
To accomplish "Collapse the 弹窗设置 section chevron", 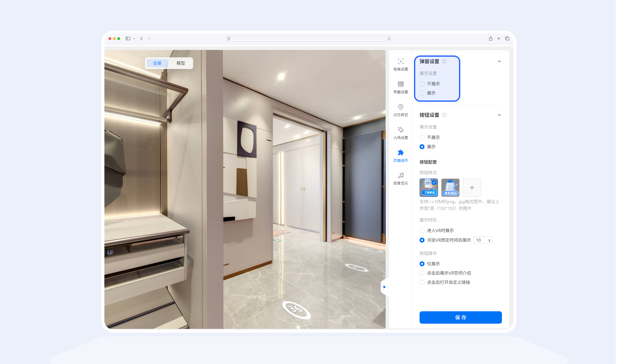I will (x=499, y=61).
